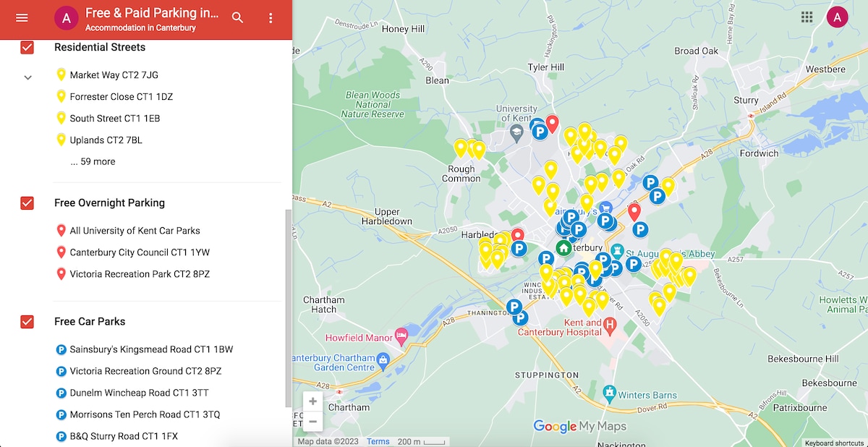Open the Google apps grid
The height and width of the screenshot is (447, 868).
pos(807,17)
